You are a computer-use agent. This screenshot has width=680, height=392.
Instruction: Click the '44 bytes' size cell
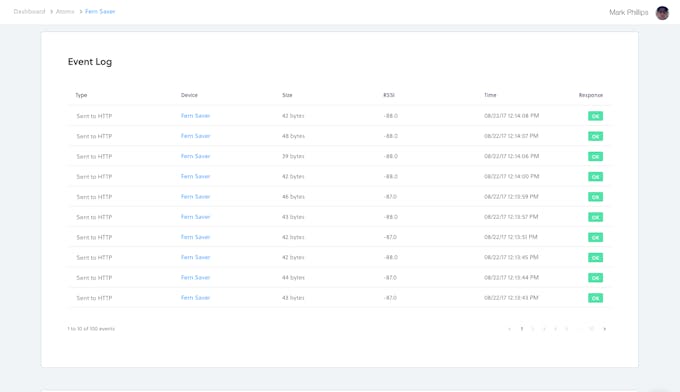(293, 278)
